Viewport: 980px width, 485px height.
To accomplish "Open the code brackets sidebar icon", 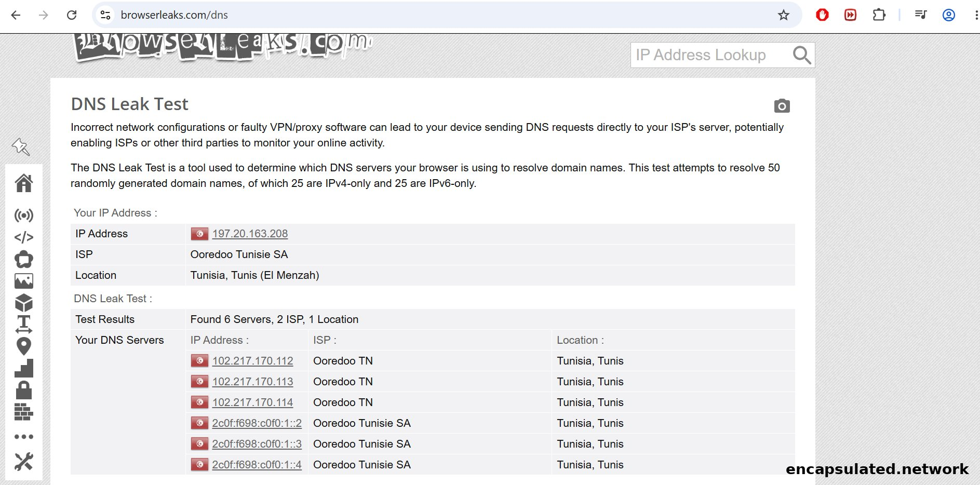I will (24, 237).
